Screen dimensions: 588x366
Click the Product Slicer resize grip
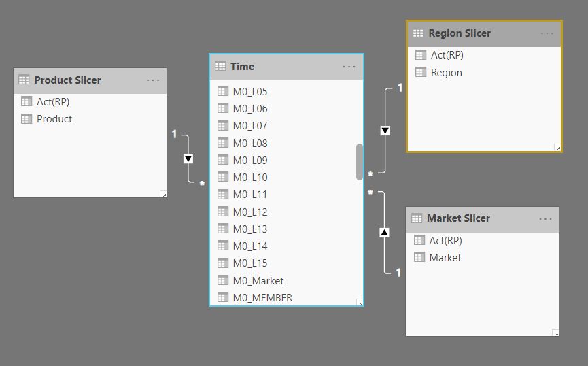coord(163,194)
